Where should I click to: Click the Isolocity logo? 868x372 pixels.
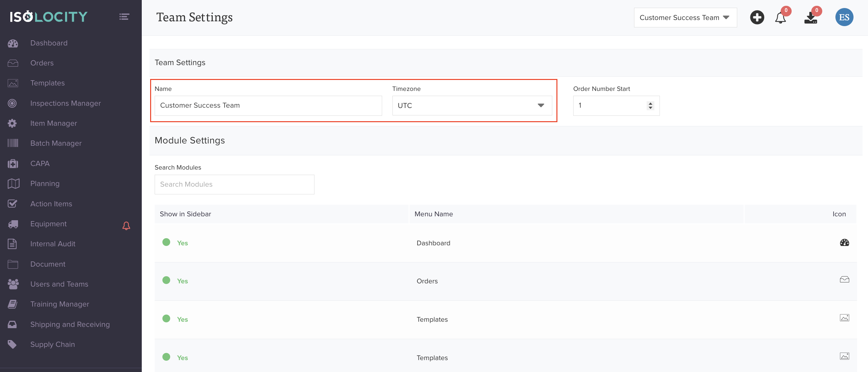point(49,16)
